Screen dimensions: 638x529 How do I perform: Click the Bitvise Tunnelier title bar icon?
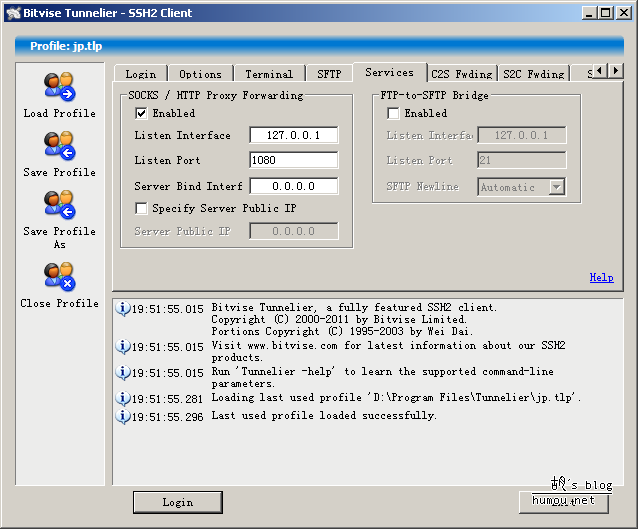[13, 13]
